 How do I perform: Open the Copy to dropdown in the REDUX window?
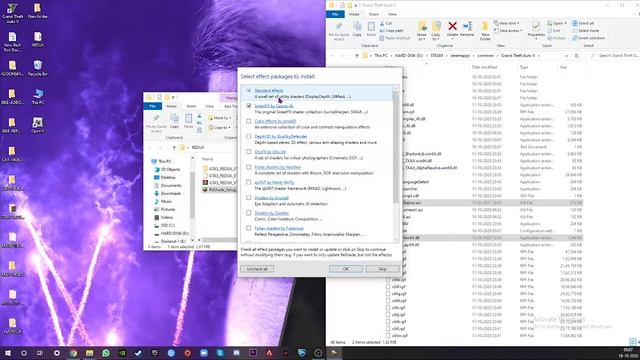pyautogui.click(x=219, y=127)
